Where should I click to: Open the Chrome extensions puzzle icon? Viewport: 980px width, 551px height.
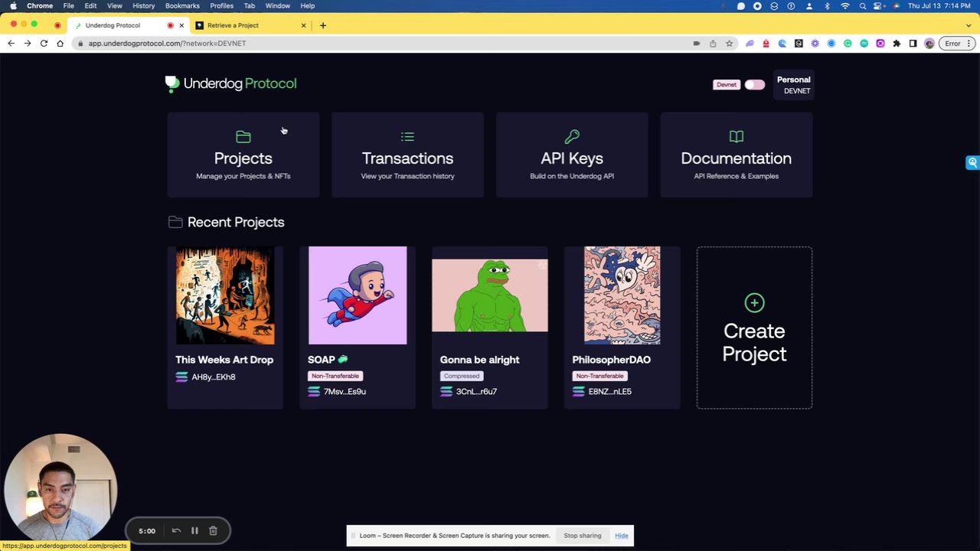coord(897,44)
